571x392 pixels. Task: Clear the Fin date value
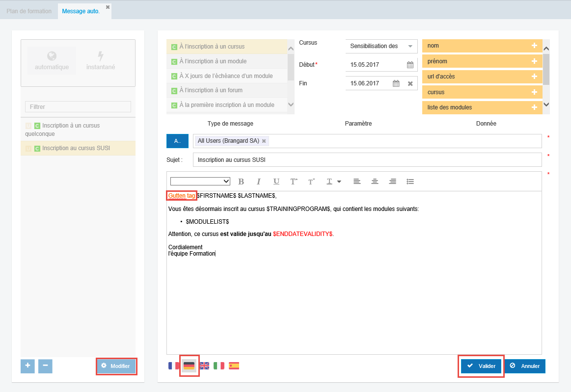410,83
